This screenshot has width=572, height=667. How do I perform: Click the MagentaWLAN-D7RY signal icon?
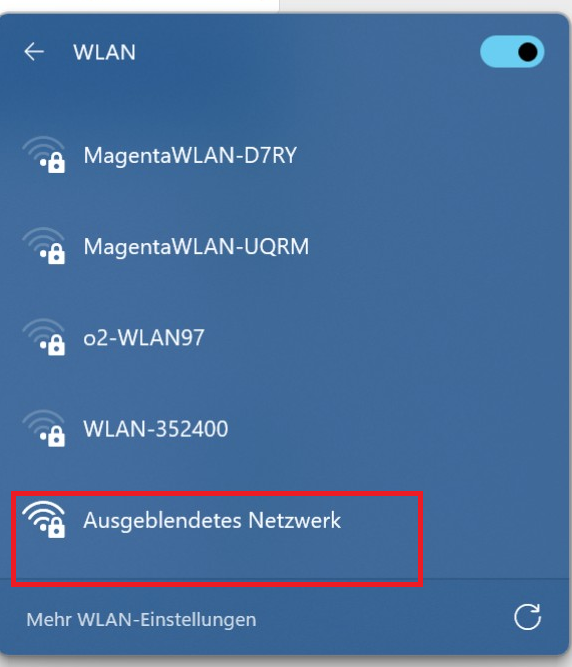[x=44, y=154]
